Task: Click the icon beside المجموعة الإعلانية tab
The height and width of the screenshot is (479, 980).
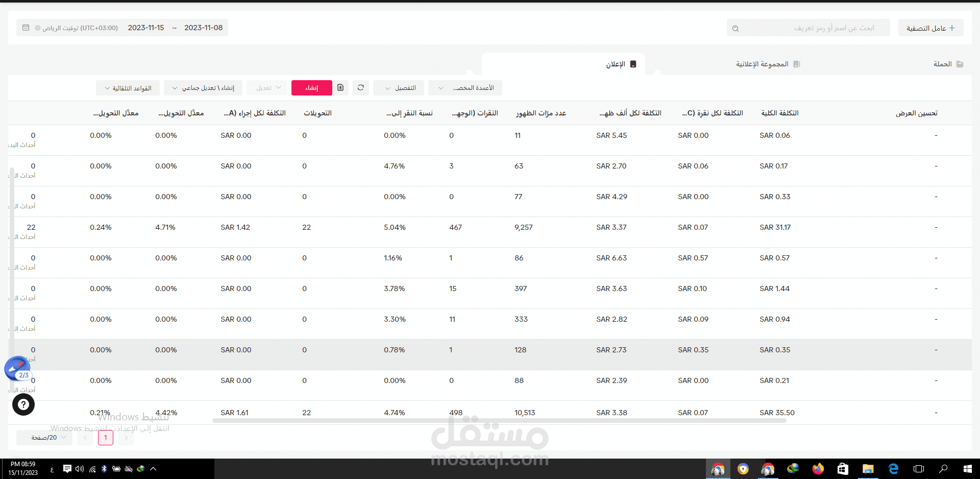Action: pos(797,64)
